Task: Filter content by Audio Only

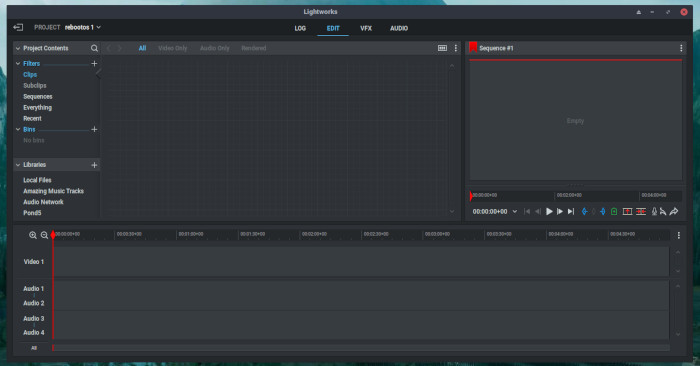Action: pyautogui.click(x=215, y=48)
